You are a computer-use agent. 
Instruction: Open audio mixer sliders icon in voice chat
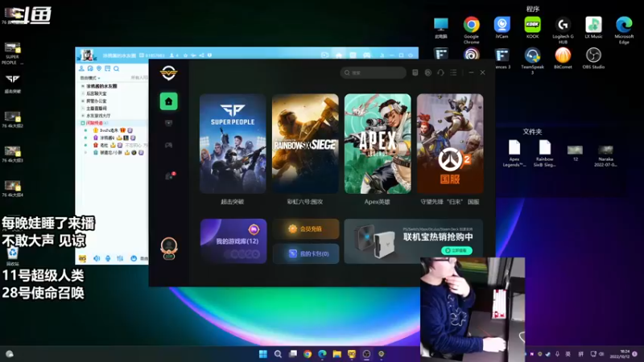click(x=120, y=258)
